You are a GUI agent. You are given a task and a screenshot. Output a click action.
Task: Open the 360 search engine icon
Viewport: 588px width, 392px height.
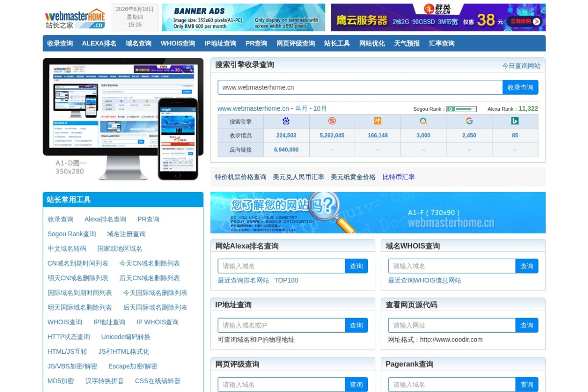[423, 121]
